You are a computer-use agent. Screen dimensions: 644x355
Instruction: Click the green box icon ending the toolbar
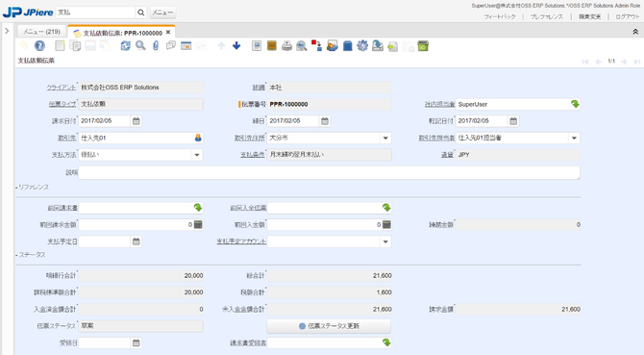[x=423, y=45]
